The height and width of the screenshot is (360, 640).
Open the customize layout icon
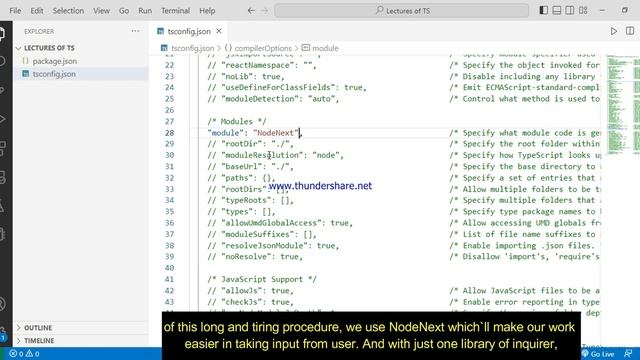[583, 10]
